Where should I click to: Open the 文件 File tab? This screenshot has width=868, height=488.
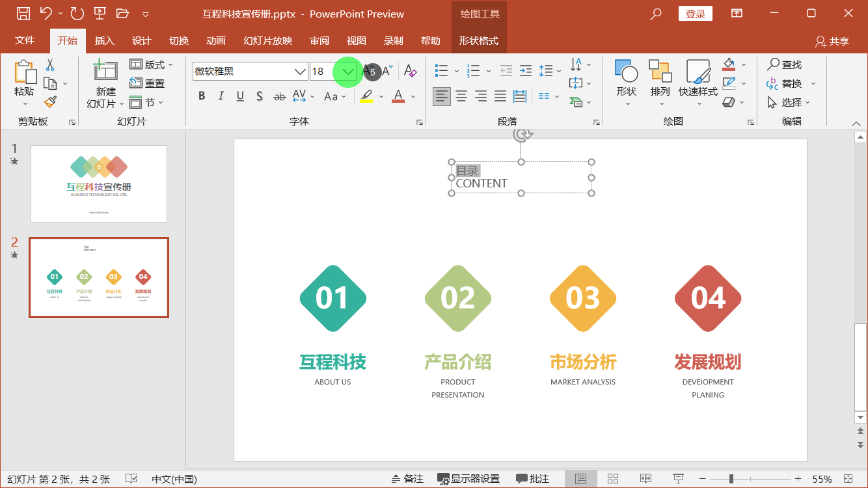(x=25, y=40)
